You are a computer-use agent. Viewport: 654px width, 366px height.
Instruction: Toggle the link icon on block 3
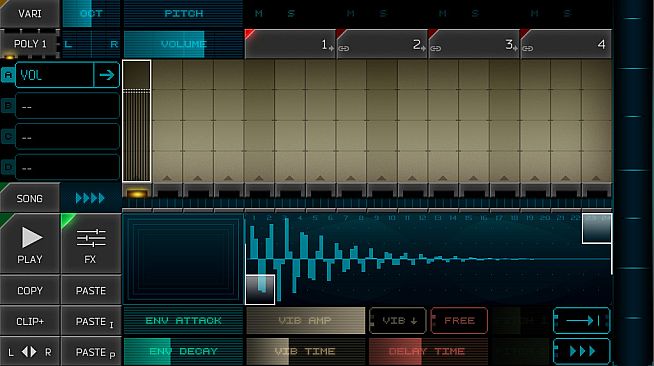pos(435,49)
